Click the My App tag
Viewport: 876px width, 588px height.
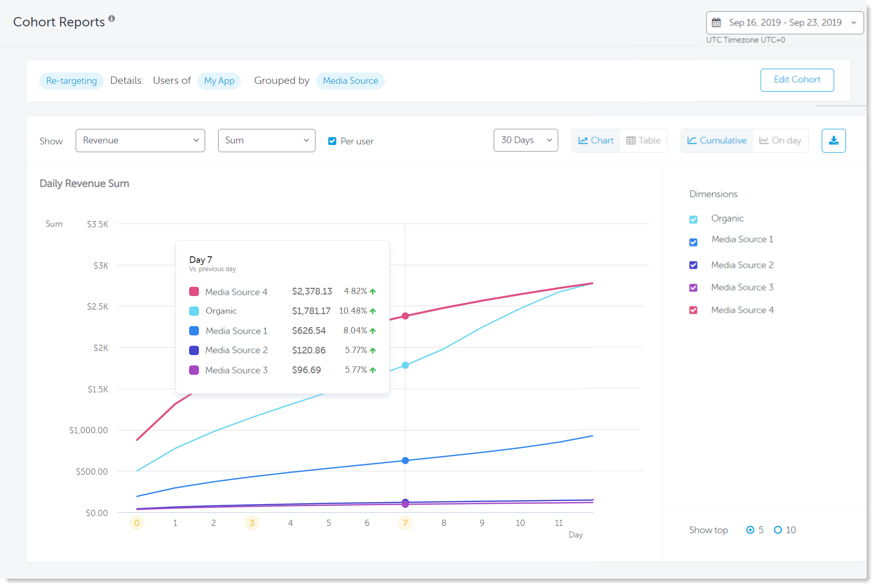click(219, 81)
